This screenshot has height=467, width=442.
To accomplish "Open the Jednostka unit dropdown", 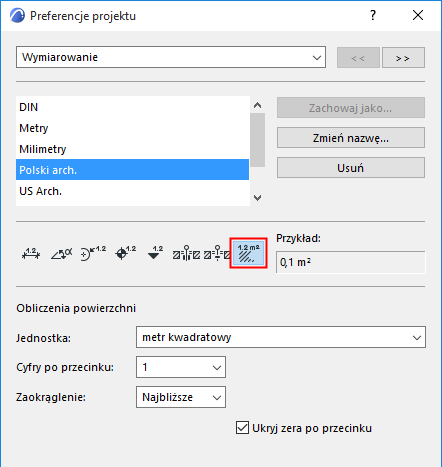I will (x=281, y=337).
